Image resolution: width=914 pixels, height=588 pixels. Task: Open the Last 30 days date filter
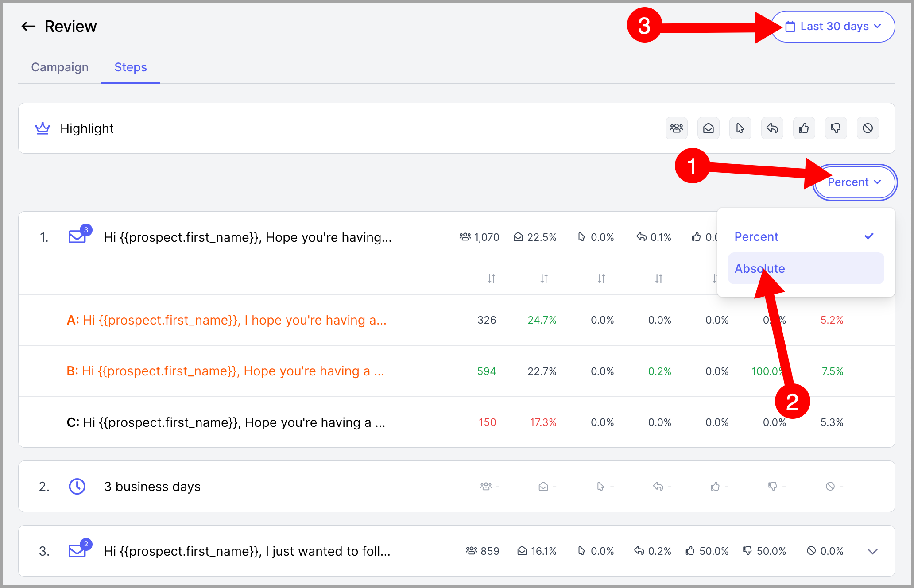[x=833, y=27]
